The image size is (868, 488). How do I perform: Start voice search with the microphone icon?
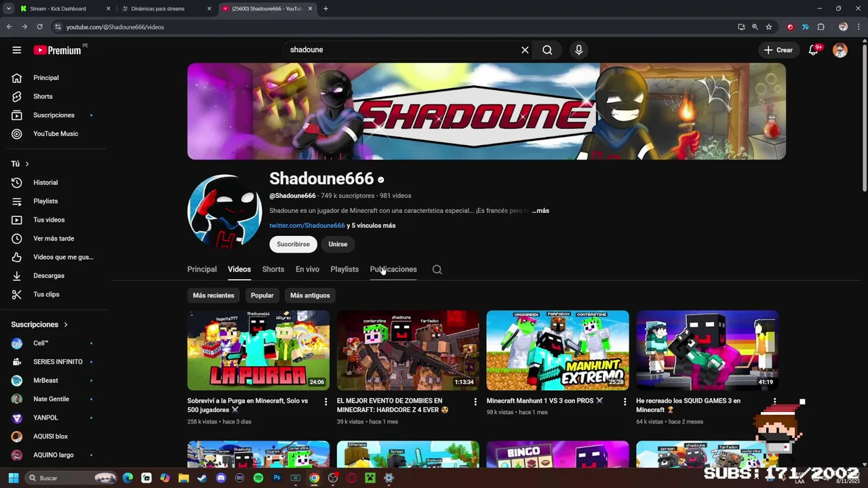pos(578,50)
